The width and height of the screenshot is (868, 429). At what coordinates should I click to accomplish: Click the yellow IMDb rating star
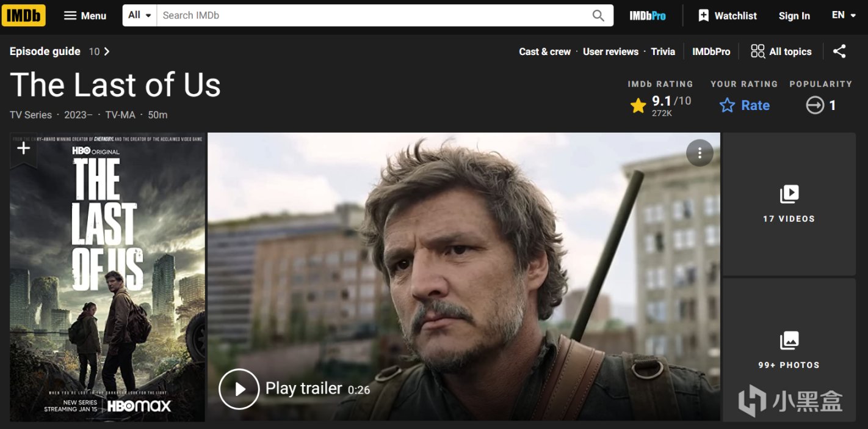tap(638, 106)
